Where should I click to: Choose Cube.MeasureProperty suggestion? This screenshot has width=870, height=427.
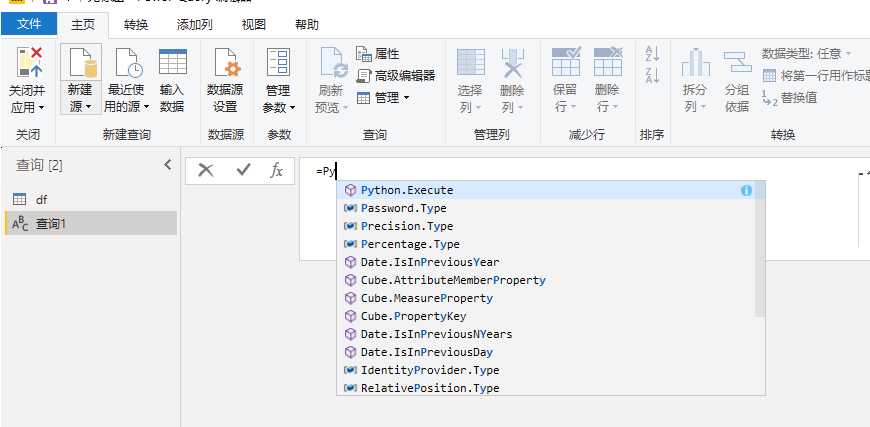coord(546,298)
